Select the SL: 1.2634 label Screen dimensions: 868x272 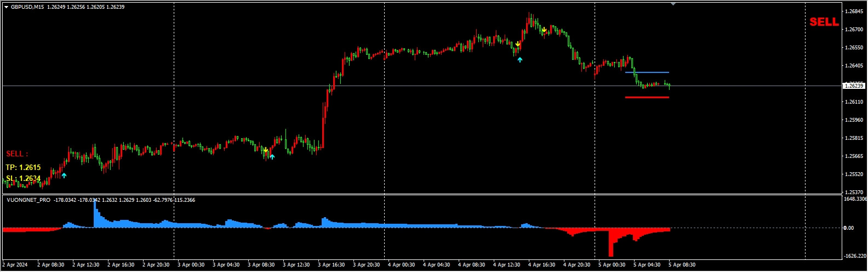[x=23, y=178]
